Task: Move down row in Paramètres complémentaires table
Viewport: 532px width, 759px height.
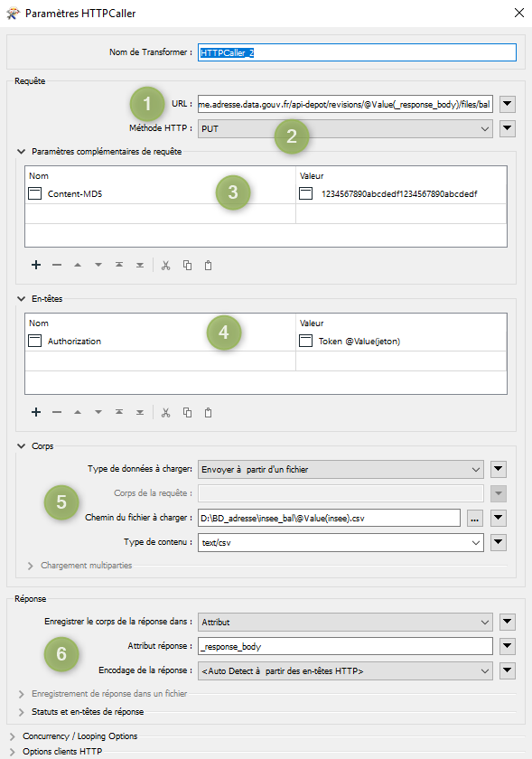Action: [98, 265]
